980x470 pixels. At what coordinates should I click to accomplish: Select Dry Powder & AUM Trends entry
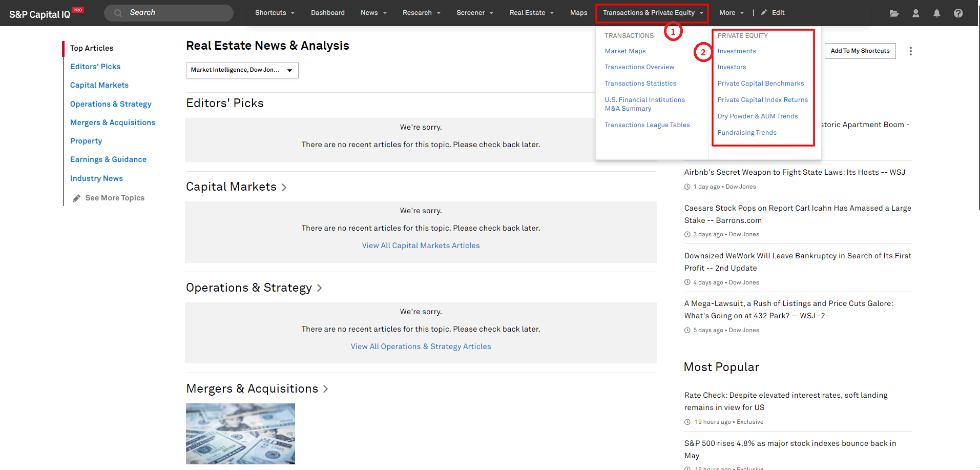[x=758, y=116]
